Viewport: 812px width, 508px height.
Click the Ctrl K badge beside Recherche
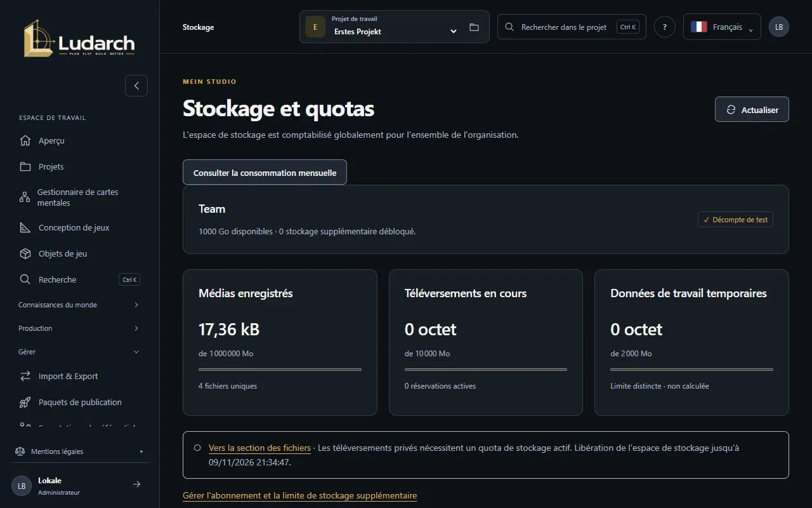(129, 279)
